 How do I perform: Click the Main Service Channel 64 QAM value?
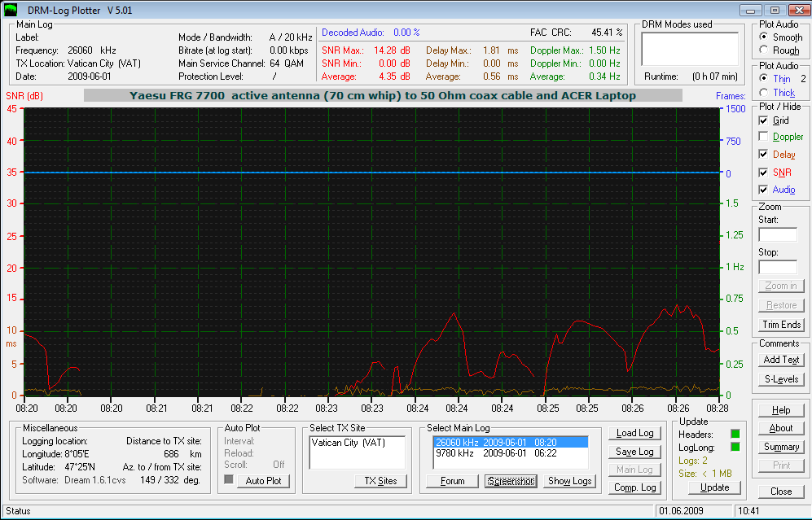[x=287, y=63]
